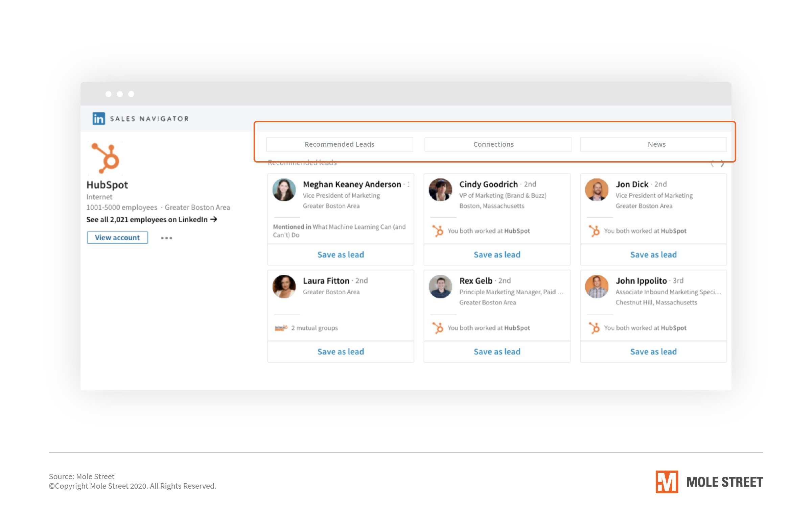Click 'You both worked at HubSpot' under Cindy Goodrich
Screen dimensions: 812x513
(x=489, y=231)
